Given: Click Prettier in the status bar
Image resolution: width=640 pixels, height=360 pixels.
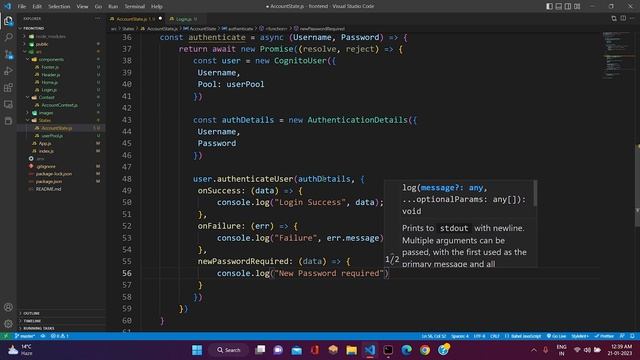Looking at the screenshot, I should (604, 336).
